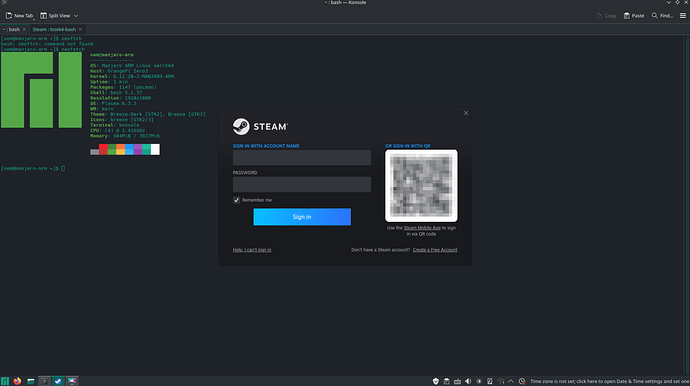Close the Steam : box64-bash tab

tap(80, 29)
